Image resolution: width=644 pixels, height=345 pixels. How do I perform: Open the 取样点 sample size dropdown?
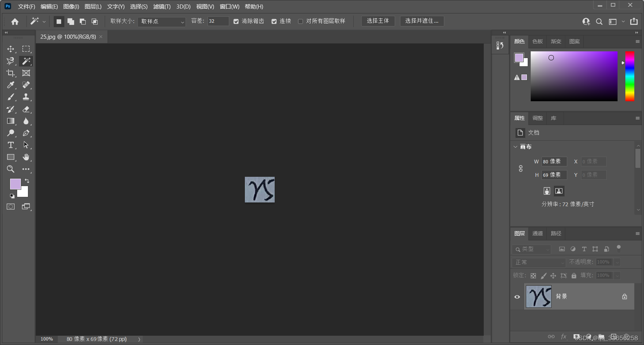pyautogui.click(x=162, y=22)
